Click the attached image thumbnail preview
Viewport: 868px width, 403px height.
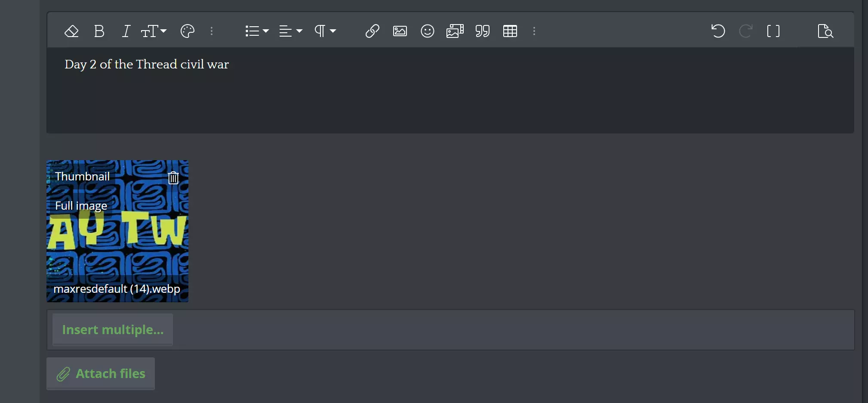pyautogui.click(x=117, y=231)
